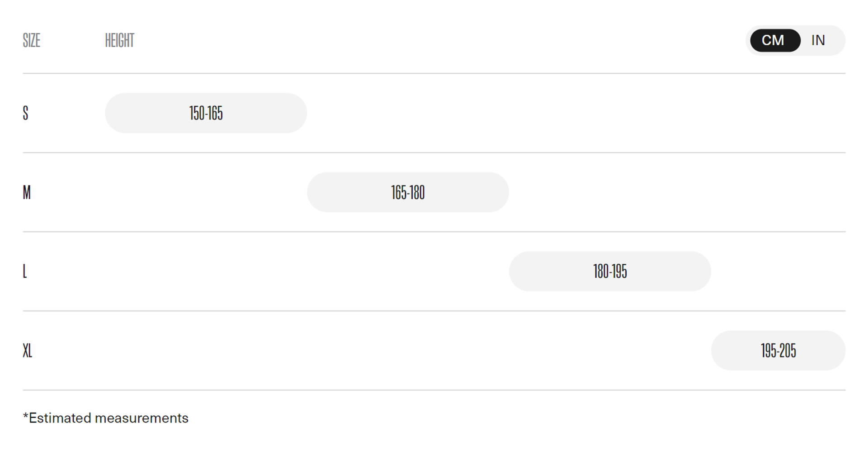Choose the 180-195 height range pill
Viewport: 868px width, 457px height.
pos(610,271)
